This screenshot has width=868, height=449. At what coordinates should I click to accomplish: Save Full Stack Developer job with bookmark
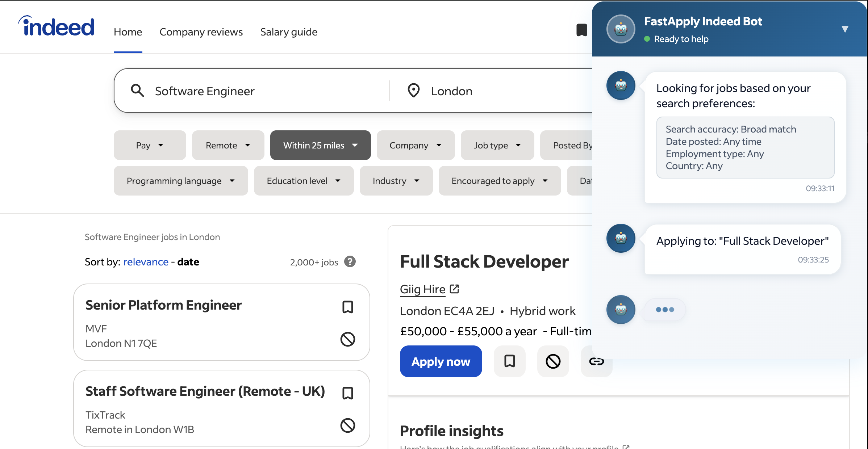(509, 361)
